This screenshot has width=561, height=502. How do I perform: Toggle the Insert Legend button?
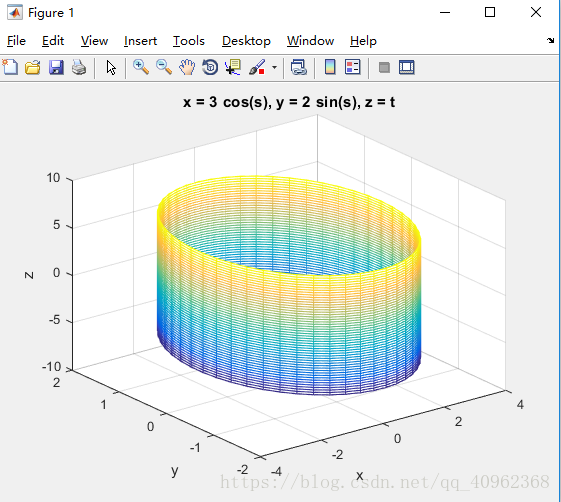[353, 67]
